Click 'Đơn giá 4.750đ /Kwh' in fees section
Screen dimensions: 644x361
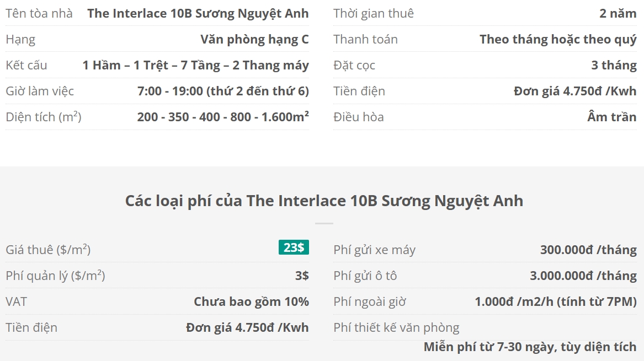click(x=247, y=327)
